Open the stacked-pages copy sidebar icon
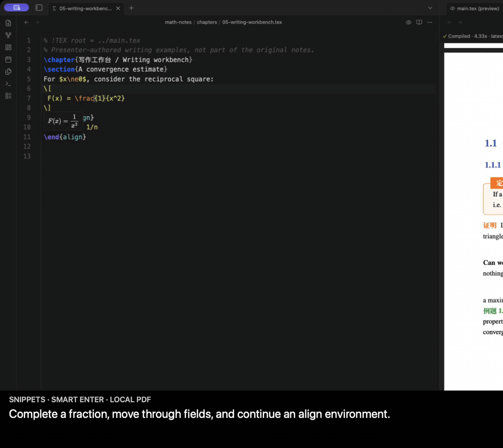Viewport: 503px width, 448px height. click(x=8, y=72)
